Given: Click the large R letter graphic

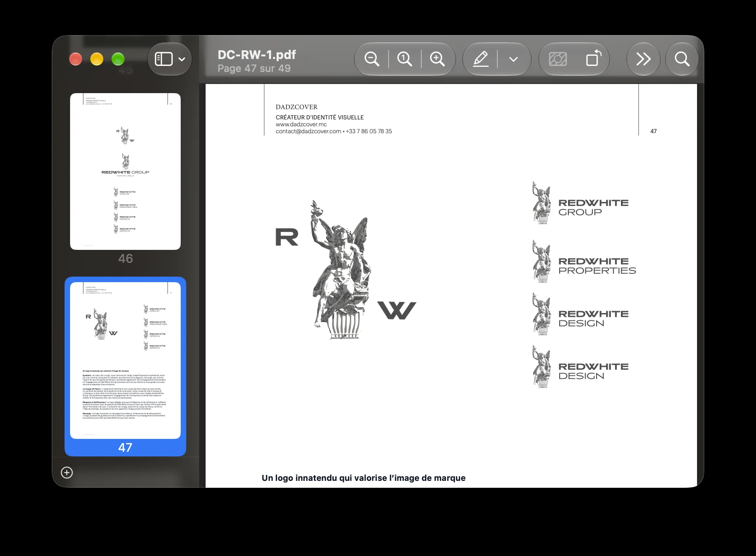Looking at the screenshot, I should click(x=287, y=237).
